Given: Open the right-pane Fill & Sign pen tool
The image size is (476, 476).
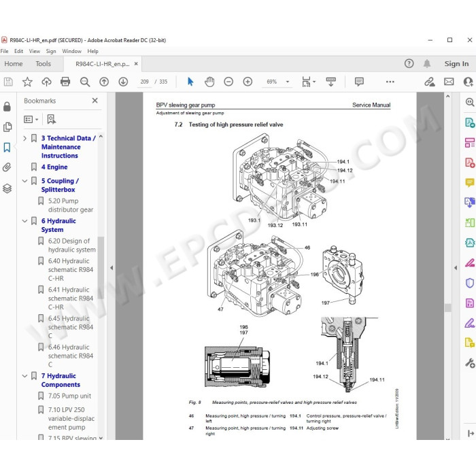Looking at the screenshot, I should (470, 323).
